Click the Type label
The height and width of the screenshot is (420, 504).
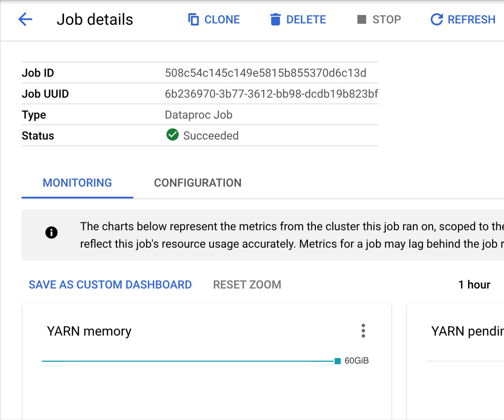(34, 115)
